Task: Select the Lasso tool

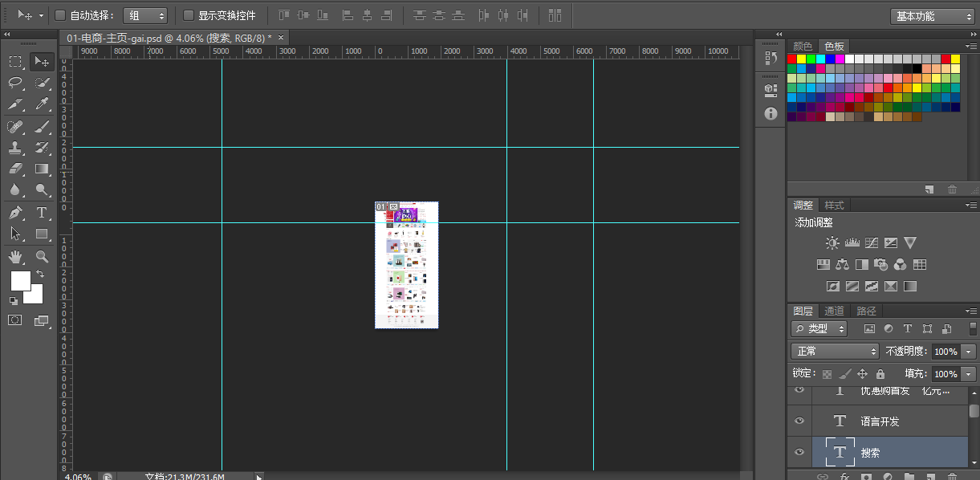Action: point(15,83)
